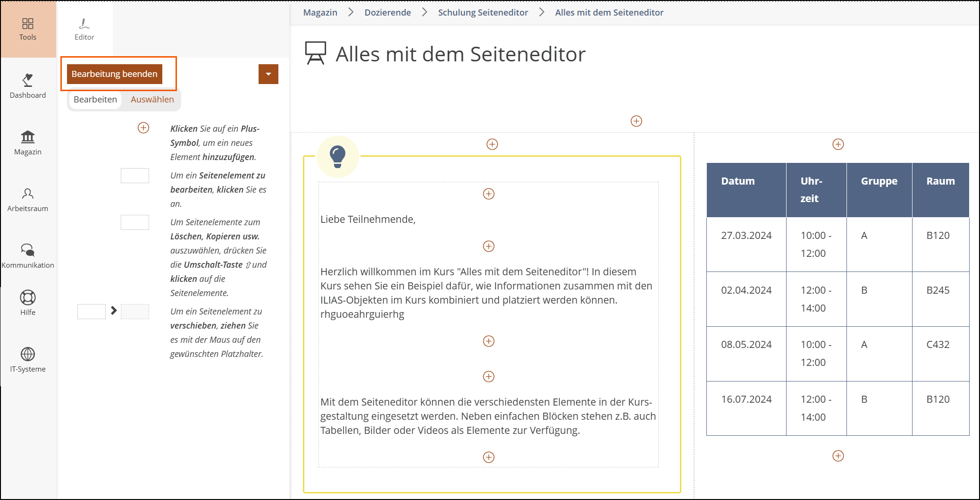
Task: Expand dropdown next to Bearbeitung beenden
Action: coord(268,74)
